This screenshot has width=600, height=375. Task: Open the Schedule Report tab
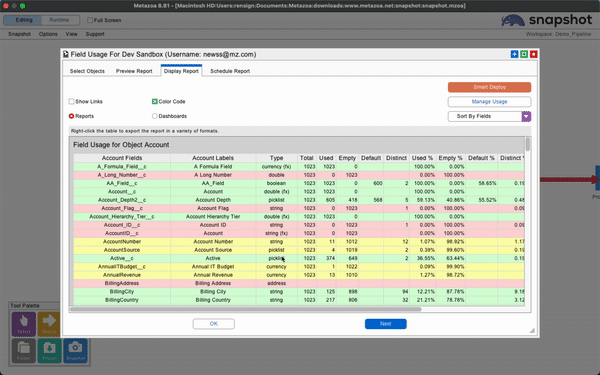tap(230, 71)
